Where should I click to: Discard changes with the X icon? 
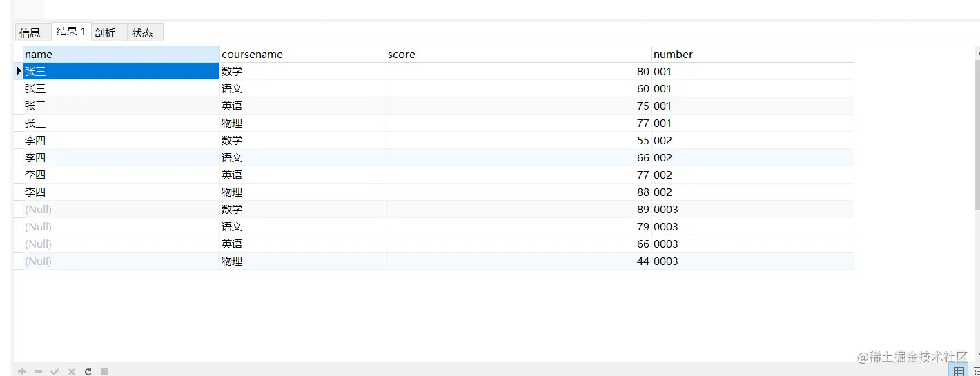pos(71,371)
